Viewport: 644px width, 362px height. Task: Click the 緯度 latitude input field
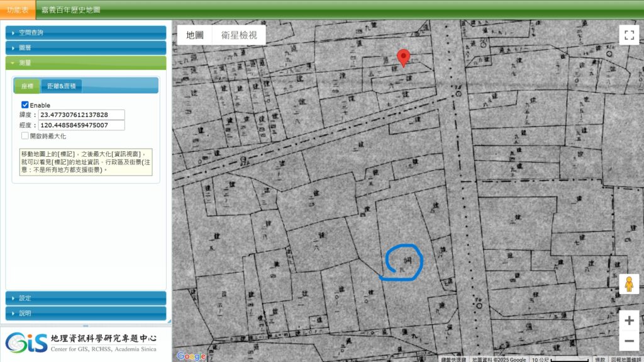click(x=81, y=115)
